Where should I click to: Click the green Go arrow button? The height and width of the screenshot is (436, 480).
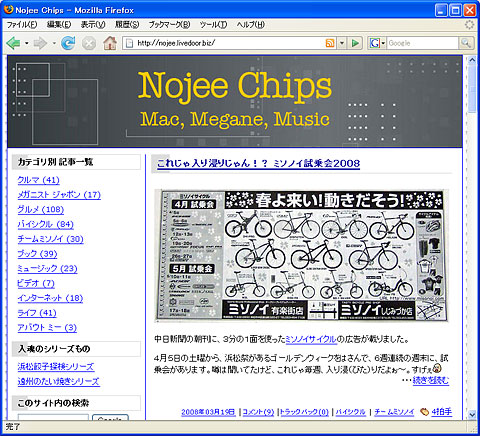tap(355, 43)
